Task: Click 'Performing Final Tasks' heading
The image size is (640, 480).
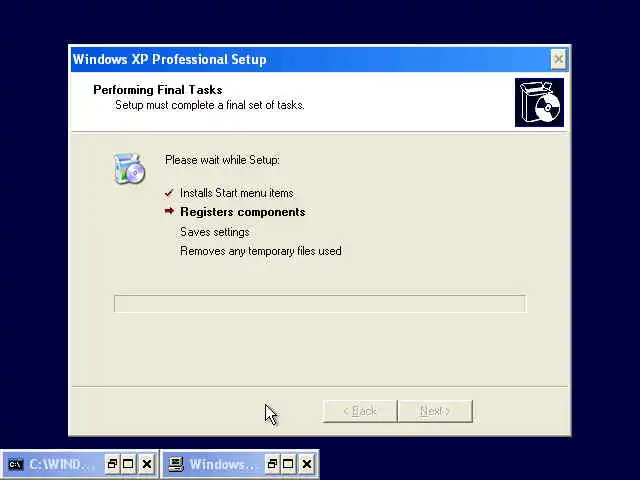Action: (158, 90)
